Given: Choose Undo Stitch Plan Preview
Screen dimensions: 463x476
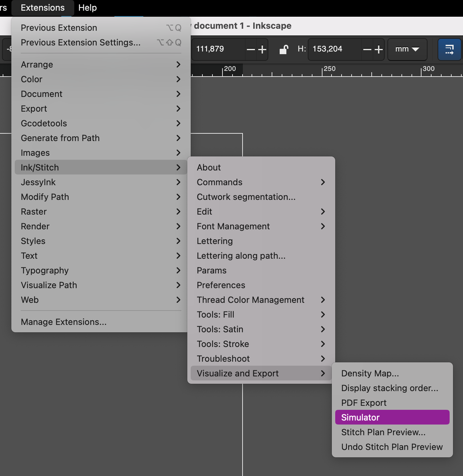Looking at the screenshot, I should [x=392, y=447].
